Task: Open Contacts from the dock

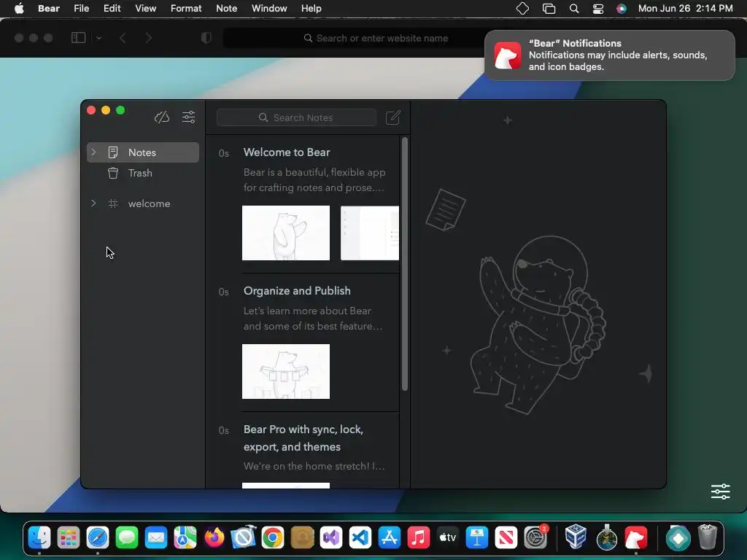Action: click(x=302, y=538)
